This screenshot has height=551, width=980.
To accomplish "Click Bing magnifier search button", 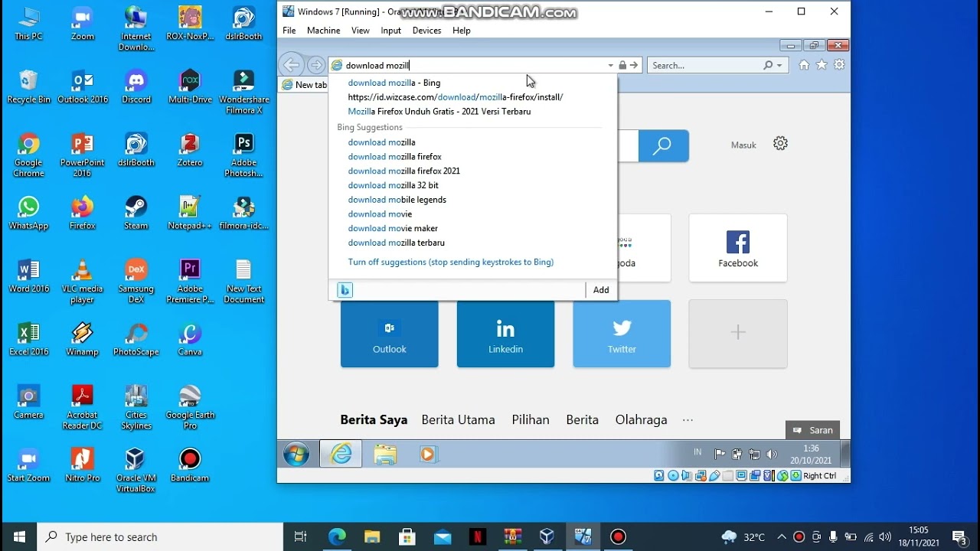I will [x=663, y=145].
